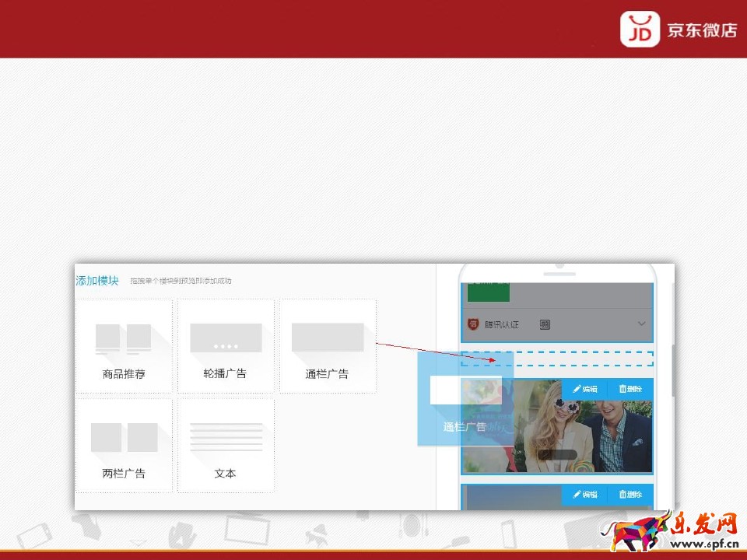Click the carousel indicator pill on banner
This screenshot has height=560, width=747.
tap(557, 454)
